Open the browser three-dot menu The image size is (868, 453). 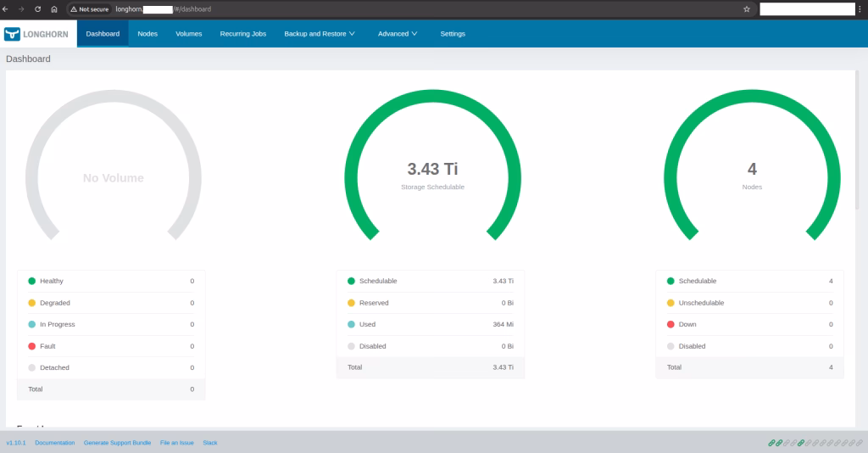861,8
